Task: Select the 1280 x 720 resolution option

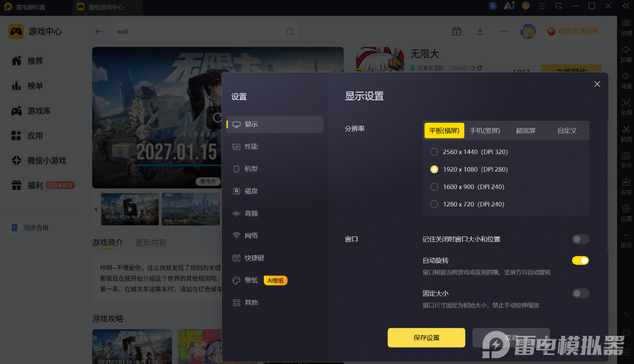Action: coord(469,204)
